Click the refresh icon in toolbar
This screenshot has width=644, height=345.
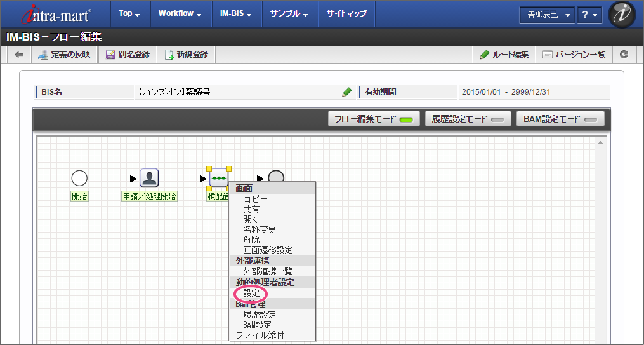[x=624, y=54]
